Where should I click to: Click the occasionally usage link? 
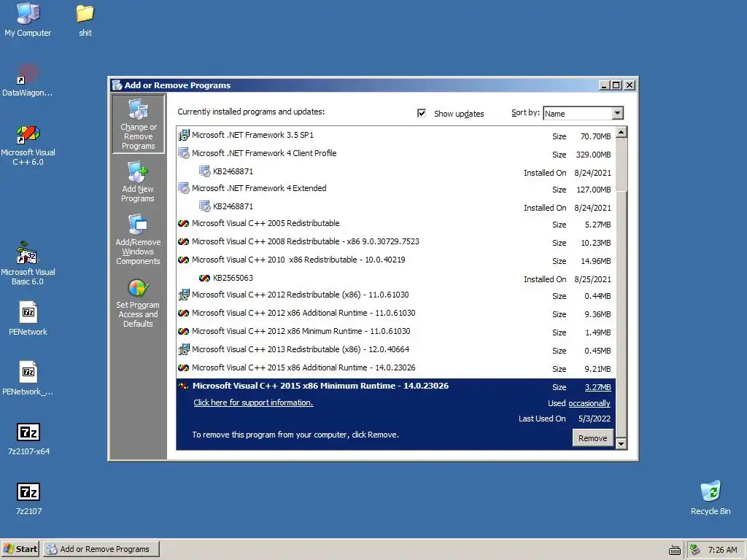pyautogui.click(x=589, y=403)
